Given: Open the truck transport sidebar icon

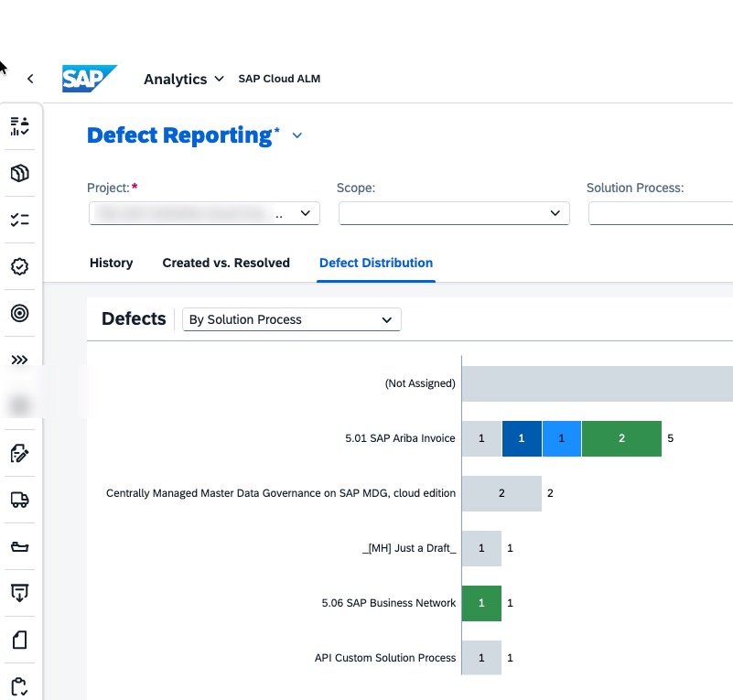Looking at the screenshot, I should [19, 500].
